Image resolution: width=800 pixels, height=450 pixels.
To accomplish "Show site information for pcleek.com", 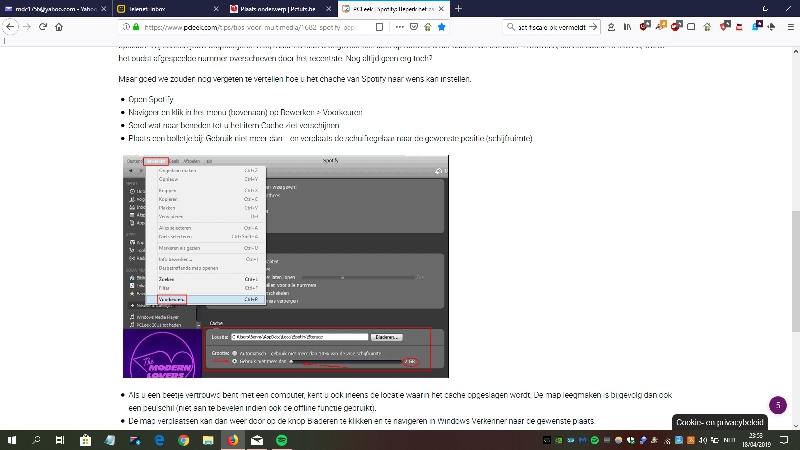I will (x=126, y=27).
